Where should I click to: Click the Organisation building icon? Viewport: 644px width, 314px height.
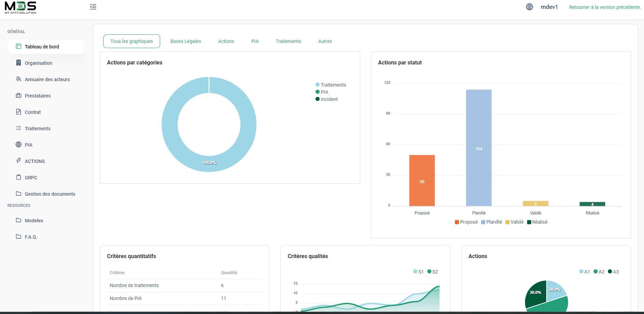click(x=19, y=63)
